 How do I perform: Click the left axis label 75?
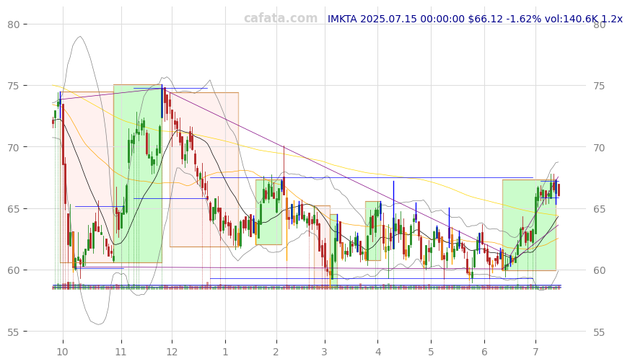(x=14, y=86)
